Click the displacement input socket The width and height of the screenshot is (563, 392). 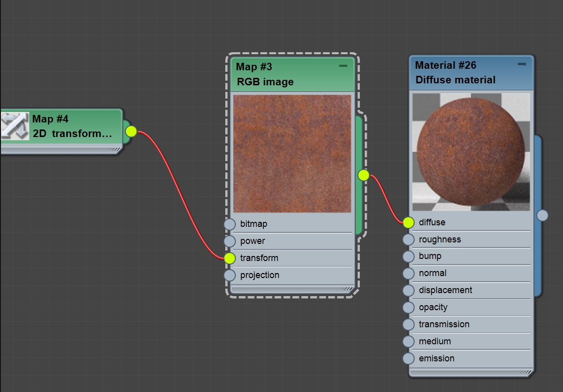408,290
